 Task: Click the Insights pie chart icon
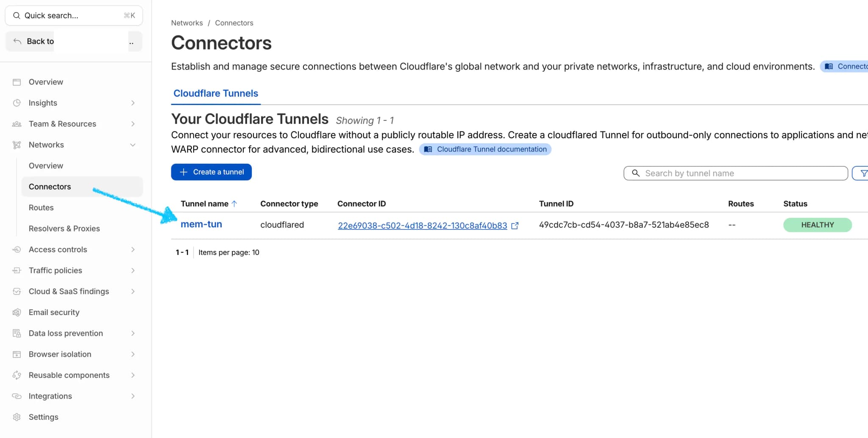click(x=17, y=103)
